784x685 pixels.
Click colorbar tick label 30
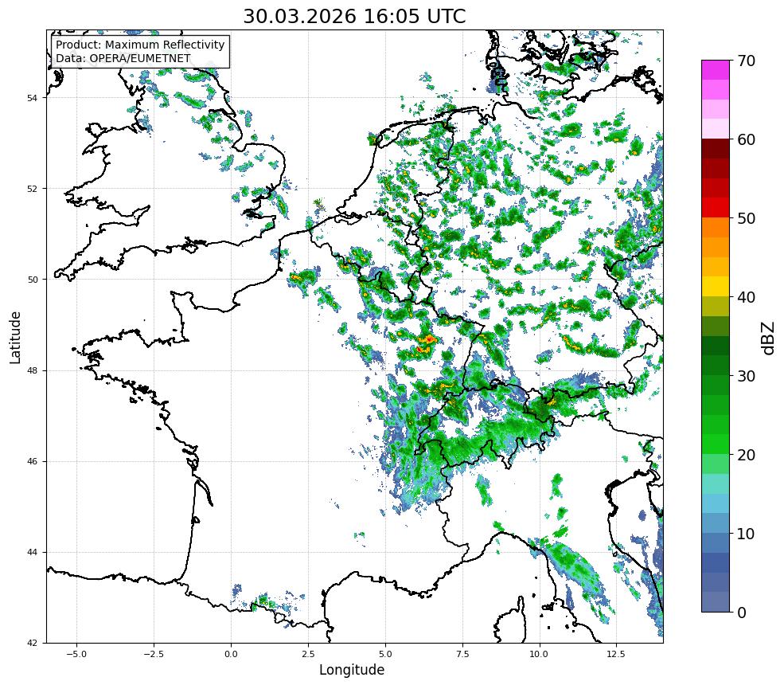tap(746, 376)
